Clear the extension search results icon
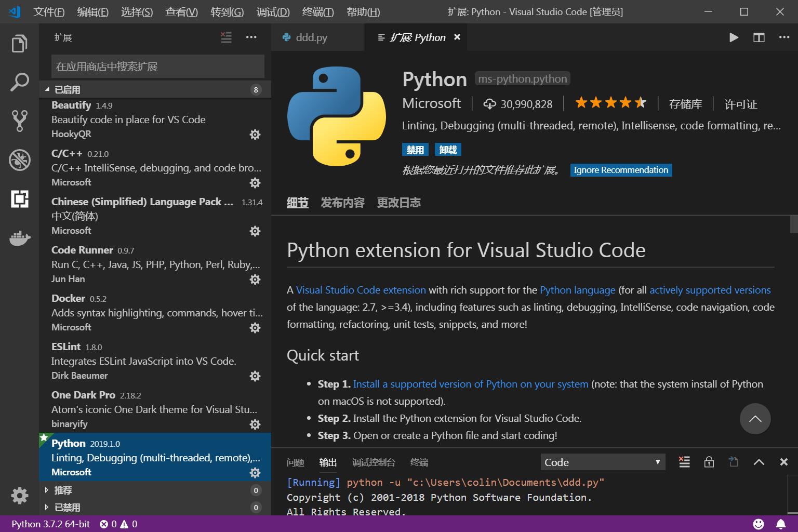Screen dimensions: 798x532 pyautogui.click(x=226, y=37)
